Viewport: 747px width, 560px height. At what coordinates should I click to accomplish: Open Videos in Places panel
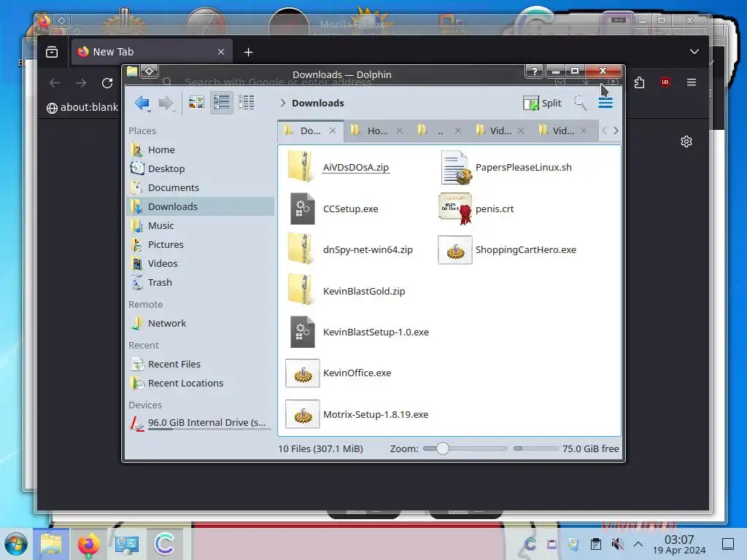pos(200,263)
